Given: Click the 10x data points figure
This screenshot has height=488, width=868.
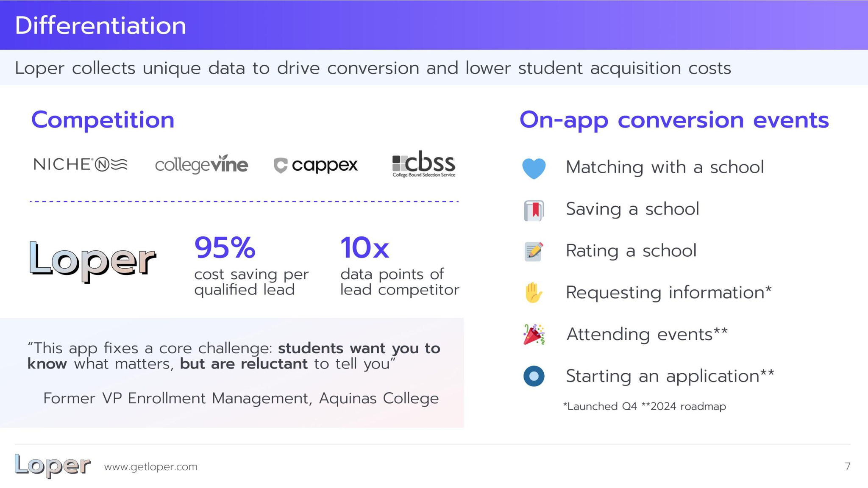Looking at the screenshot, I should pos(364,248).
